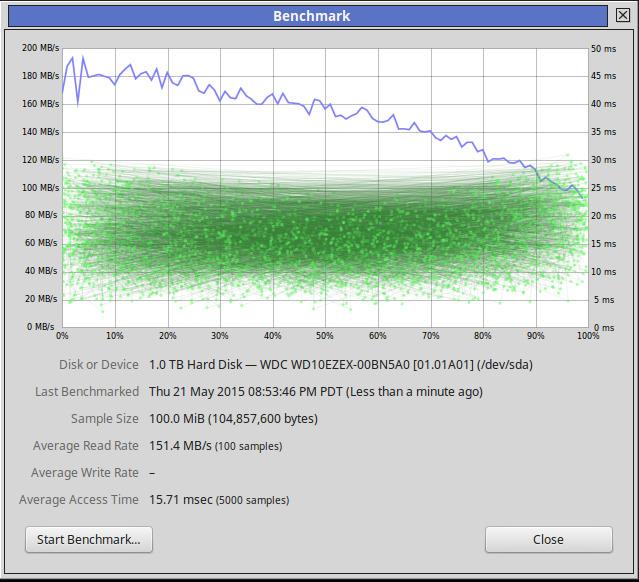Click the Sample Size label
Image resolution: width=639 pixels, height=582 pixels.
pos(105,419)
